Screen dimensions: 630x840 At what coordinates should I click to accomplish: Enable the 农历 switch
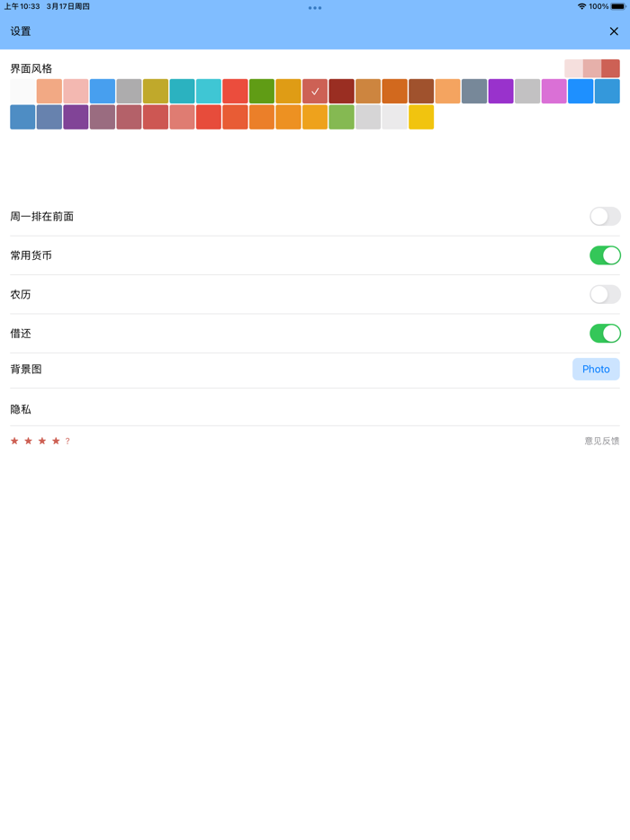(605, 294)
